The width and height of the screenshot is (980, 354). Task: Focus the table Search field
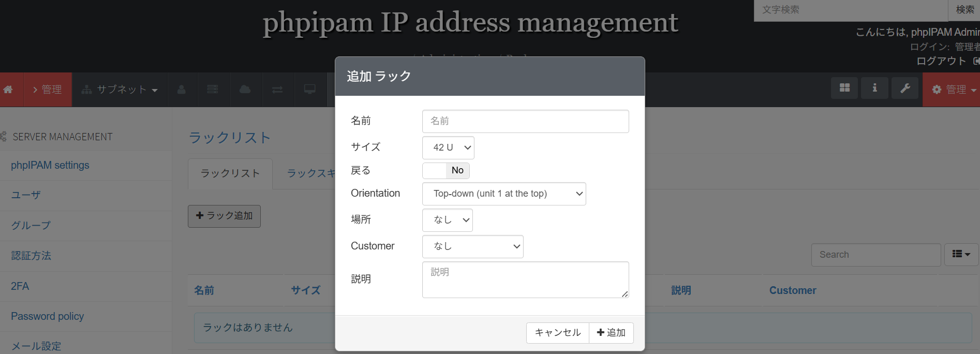[876, 255]
